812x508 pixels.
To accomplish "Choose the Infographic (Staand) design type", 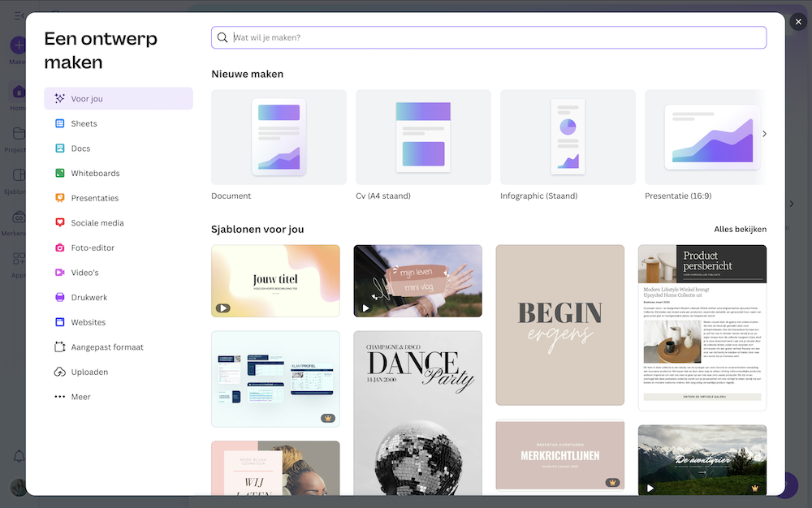I will (568, 137).
